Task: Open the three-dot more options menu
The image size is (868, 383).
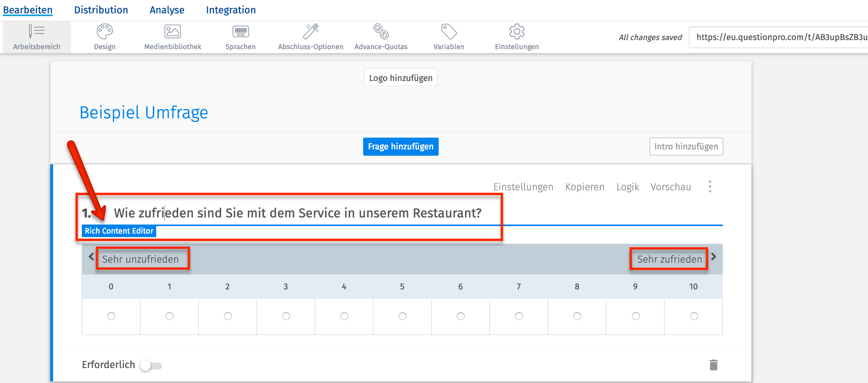Action: pos(710,186)
